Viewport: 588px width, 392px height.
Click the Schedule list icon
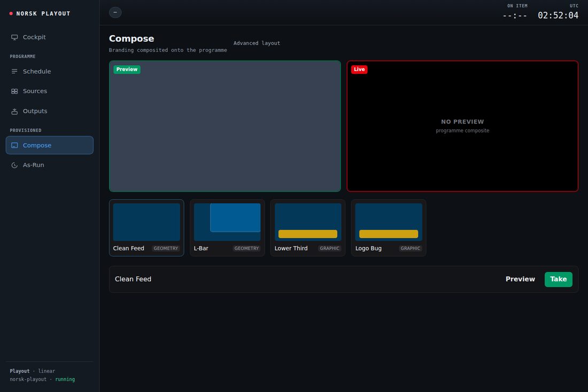pyautogui.click(x=14, y=71)
